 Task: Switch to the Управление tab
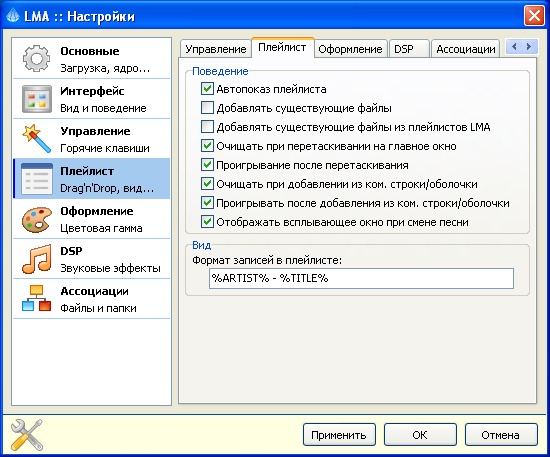click(216, 49)
